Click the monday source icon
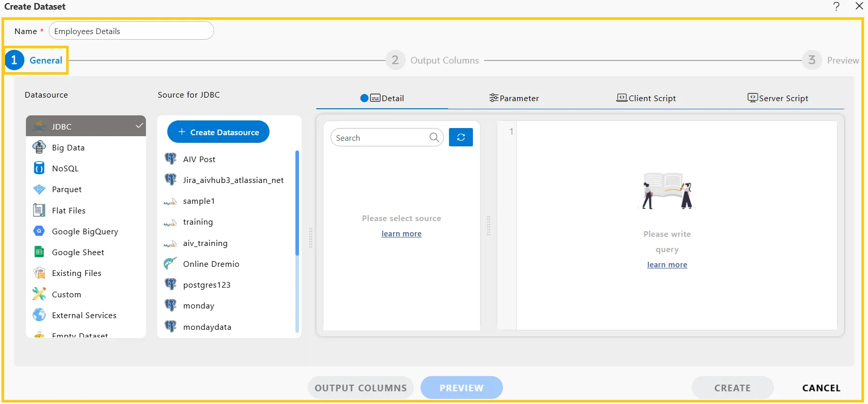868x404 pixels. click(170, 305)
